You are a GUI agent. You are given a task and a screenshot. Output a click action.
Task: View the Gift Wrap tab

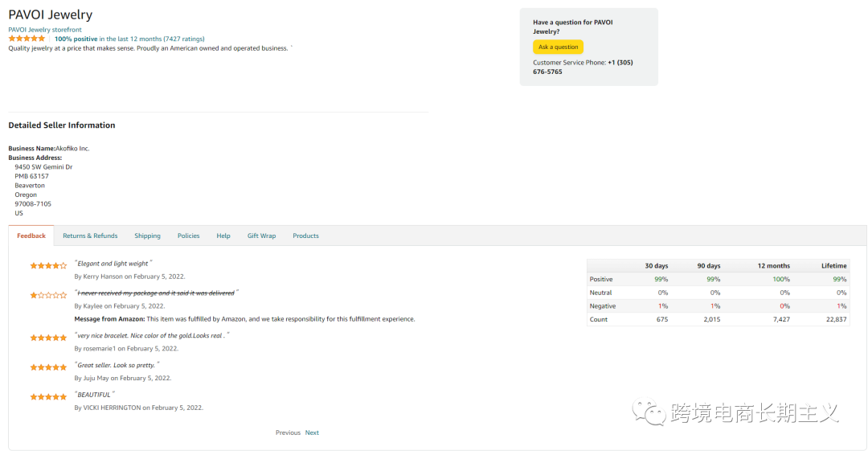tap(261, 236)
